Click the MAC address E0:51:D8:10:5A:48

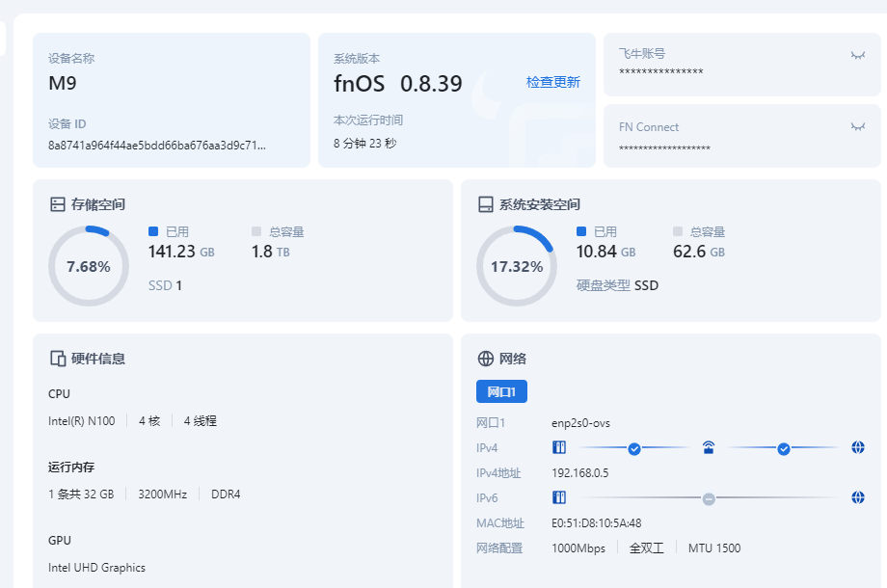point(597,523)
